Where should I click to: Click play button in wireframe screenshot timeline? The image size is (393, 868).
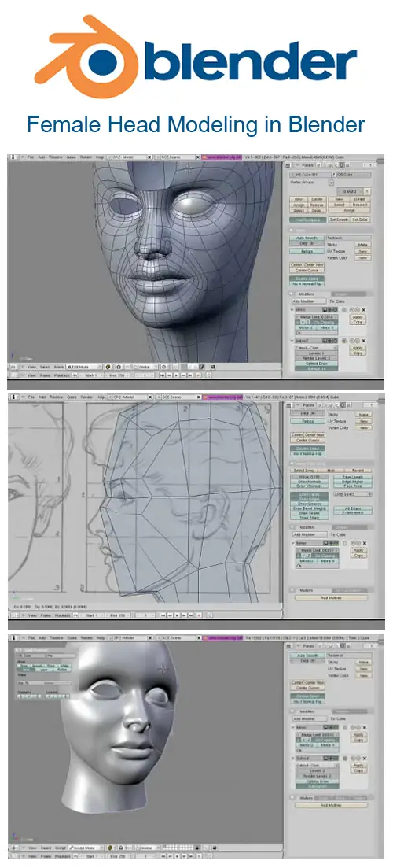pyautogui.click(x=176, y=375)
